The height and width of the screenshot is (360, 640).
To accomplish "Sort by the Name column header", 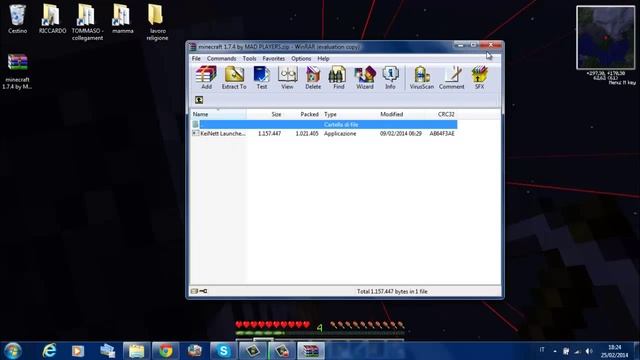I will (218, 114).
